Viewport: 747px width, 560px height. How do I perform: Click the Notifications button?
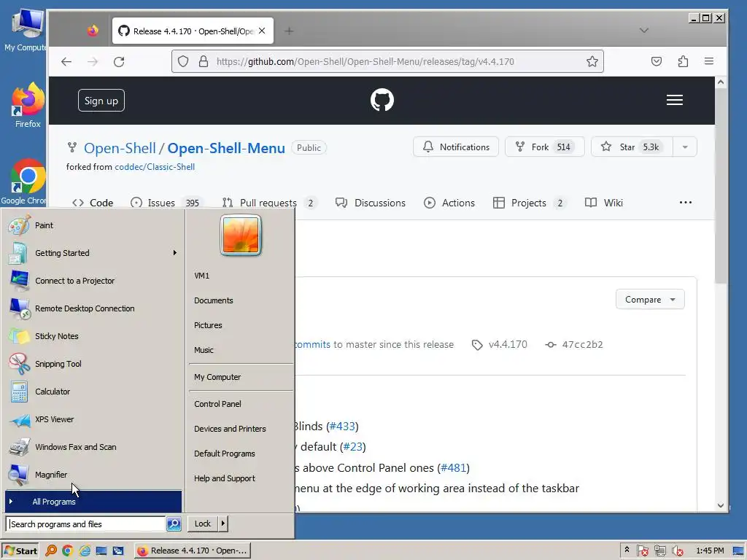456,147
